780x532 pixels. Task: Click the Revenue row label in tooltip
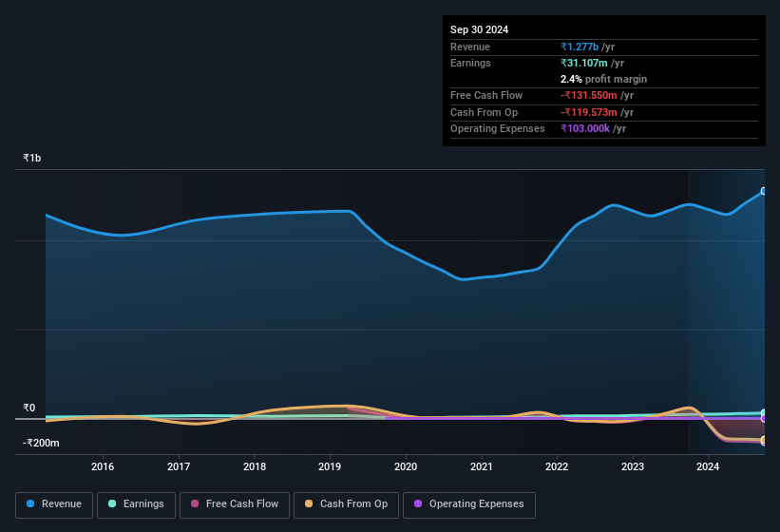(x=470, y=47)
